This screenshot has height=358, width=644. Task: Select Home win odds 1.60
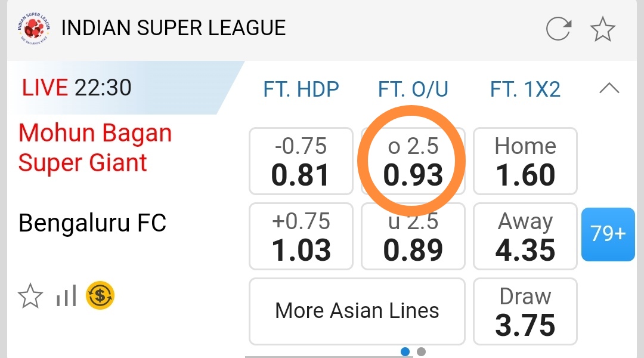tap(525, 161)
